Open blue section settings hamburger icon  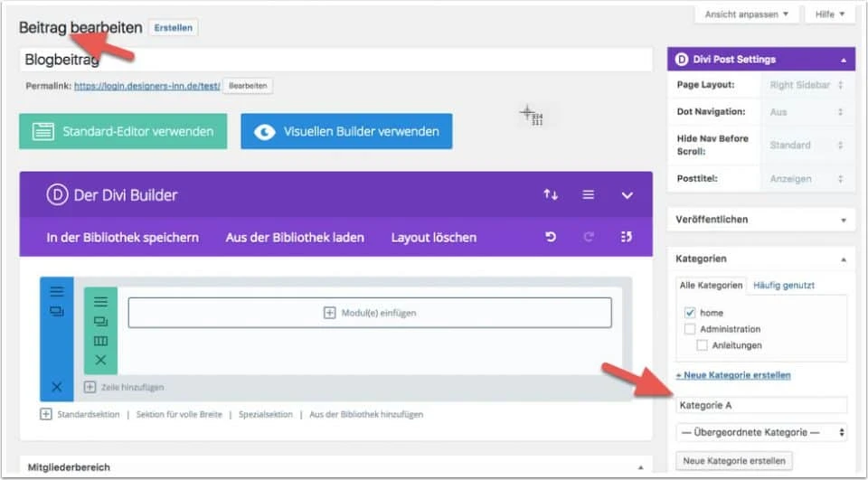point(57,292)
